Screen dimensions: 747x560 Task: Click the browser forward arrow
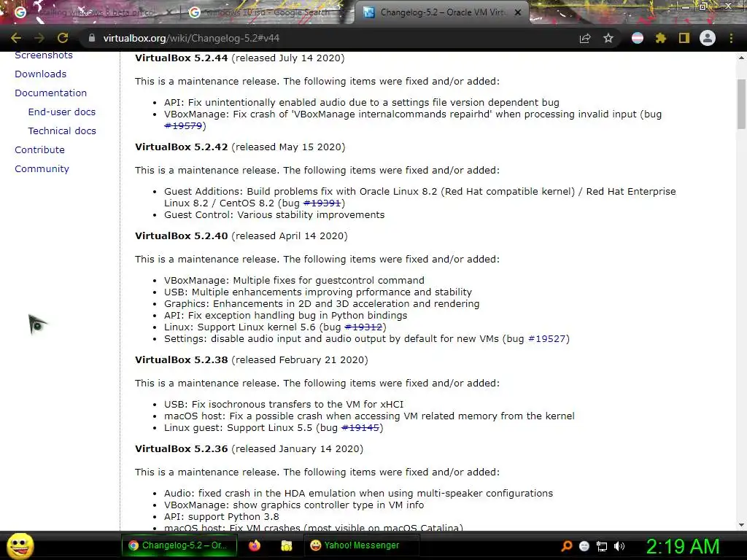39,38
